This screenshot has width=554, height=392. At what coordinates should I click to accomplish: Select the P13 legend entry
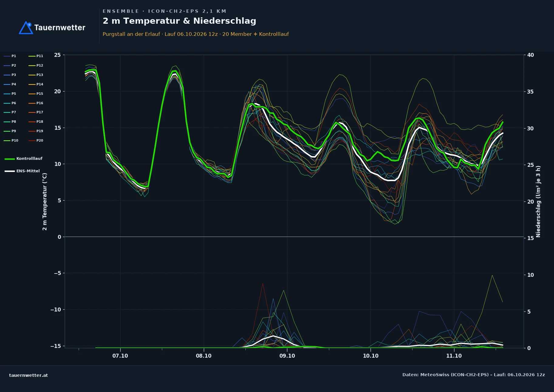tap(36, 75)
